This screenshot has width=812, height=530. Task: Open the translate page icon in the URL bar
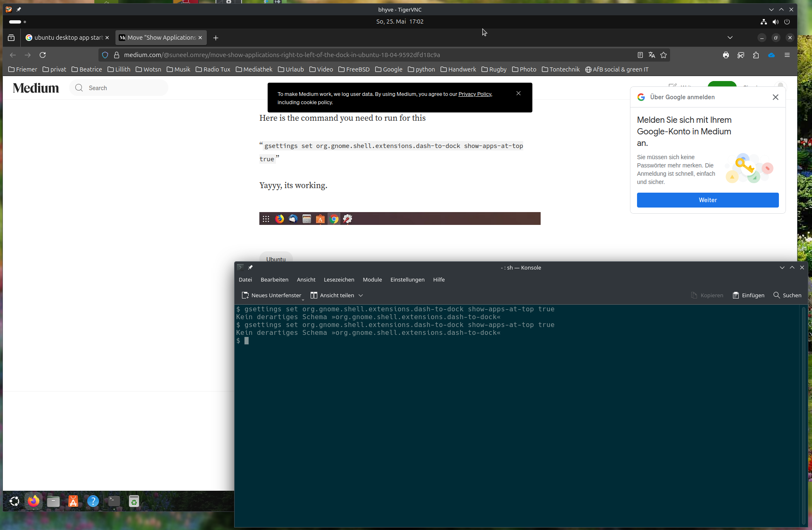pyautogui.click(x=652, y=55)
